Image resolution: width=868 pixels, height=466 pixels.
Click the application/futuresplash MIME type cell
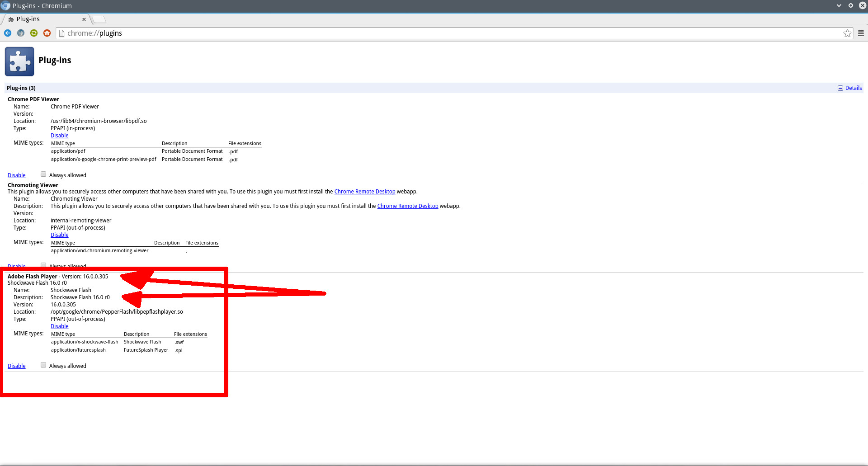pos(78,350)
